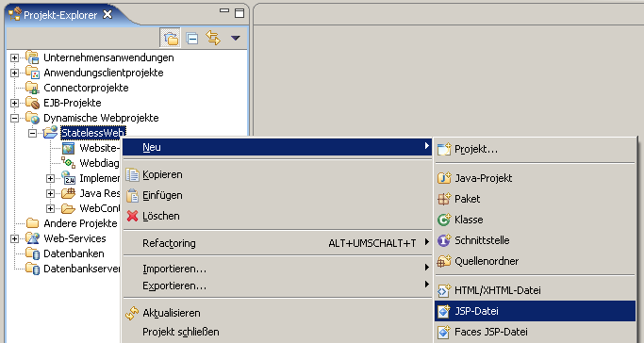Click the Webdiagramm icon
The image size is (644, 343).
68,162
